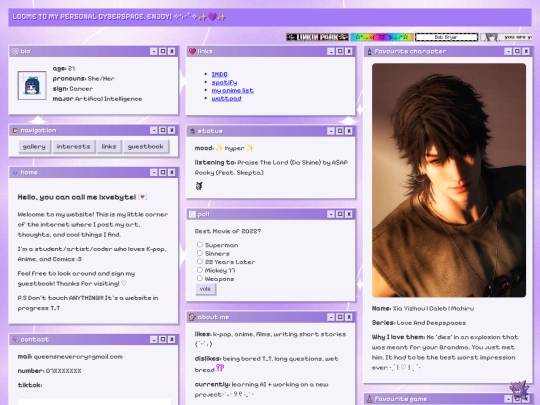
Task: Select Superman in the poll
Action: tap(200, 245)
